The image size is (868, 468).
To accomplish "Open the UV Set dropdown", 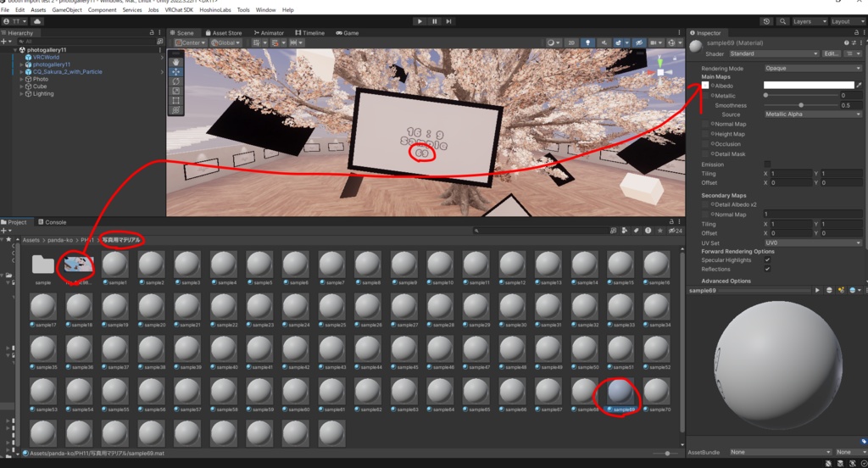I will pos(813,242).
